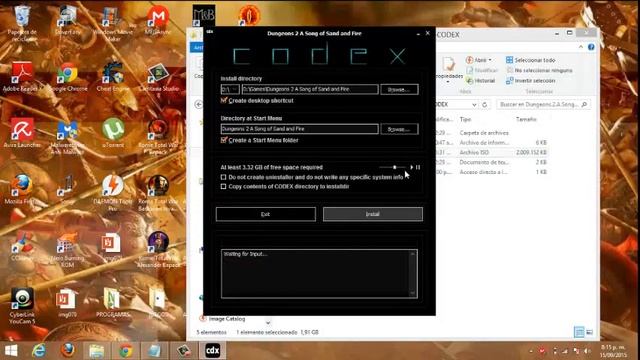Viewport: 640px width, 360px height.
Task: Select the PROGRAMAS folder on desktop
Action: click(x=112, y=303)
